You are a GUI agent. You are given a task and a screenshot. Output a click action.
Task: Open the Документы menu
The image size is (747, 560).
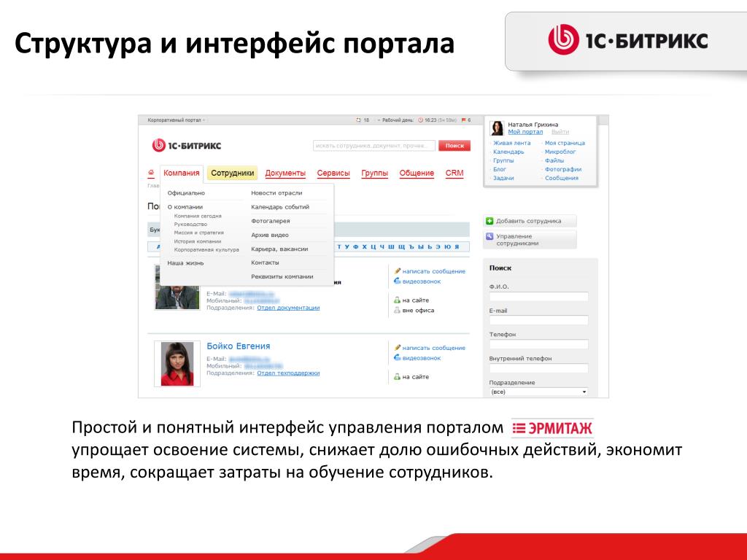click(285, 173)
